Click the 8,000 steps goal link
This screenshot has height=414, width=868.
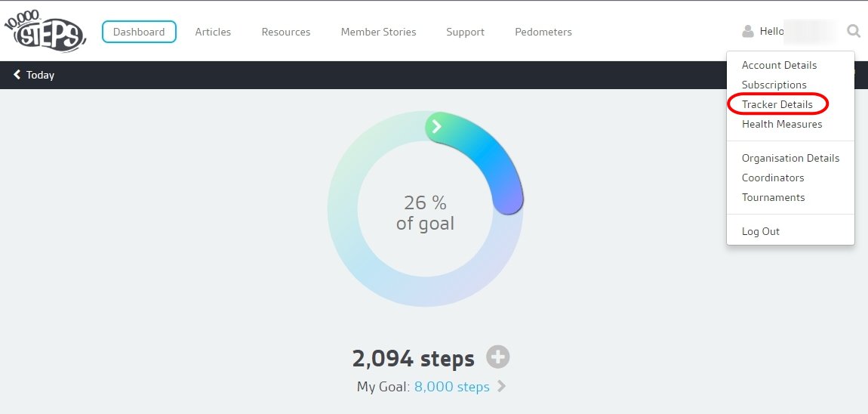click(451, 386)
